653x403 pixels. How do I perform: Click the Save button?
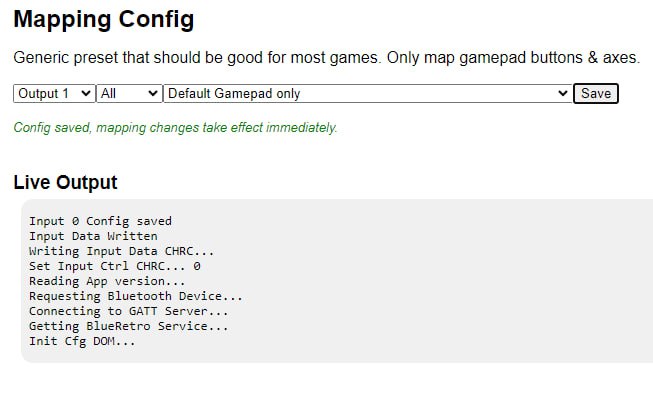[596, 93]
